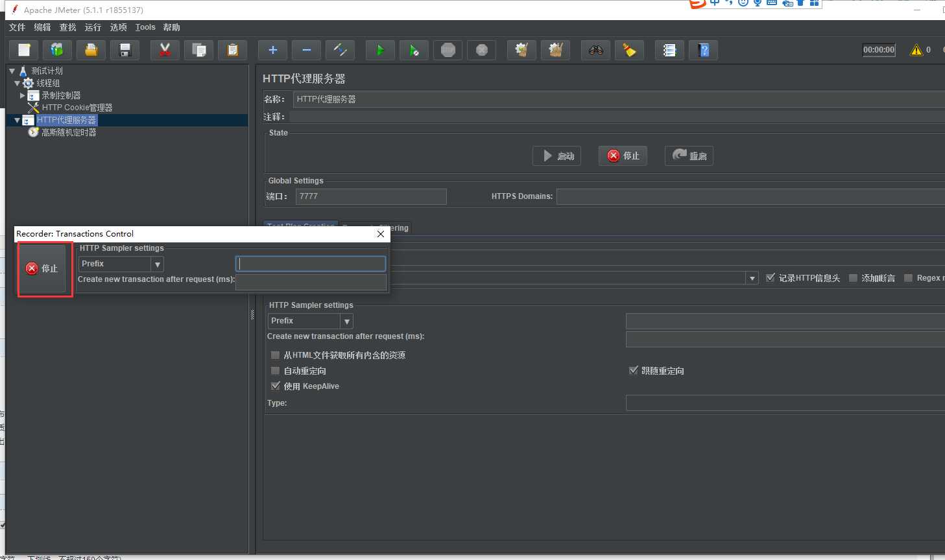
Task: Toggle the 添加断言 checkbox
Action: pos(854,277)
